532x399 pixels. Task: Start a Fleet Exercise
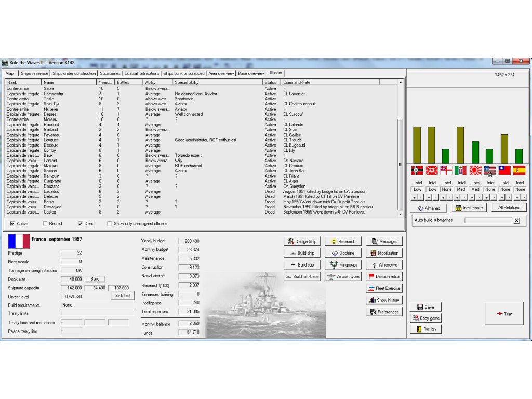click(x=384, y=288)
